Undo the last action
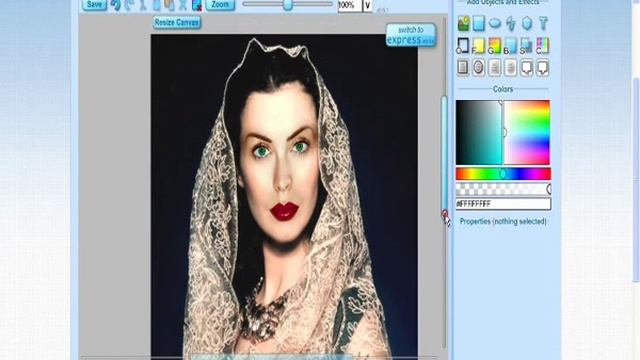The height and width of the screenshot is (360, 640). coord(116,5)
